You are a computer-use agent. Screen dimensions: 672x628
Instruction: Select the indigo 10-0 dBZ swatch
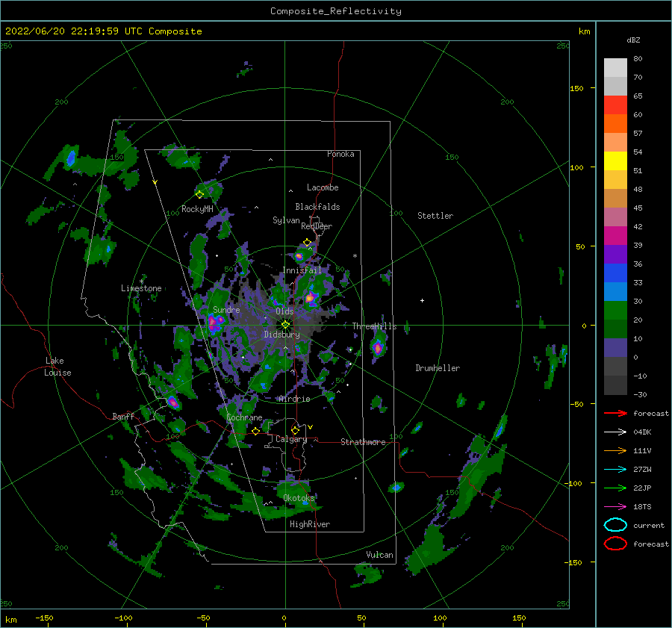(615, 347)
